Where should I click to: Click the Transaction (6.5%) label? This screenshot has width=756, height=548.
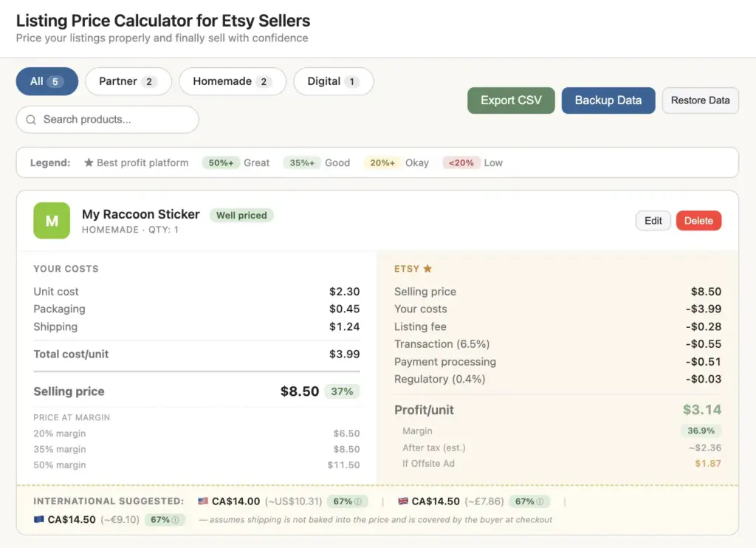click(441, 344)
